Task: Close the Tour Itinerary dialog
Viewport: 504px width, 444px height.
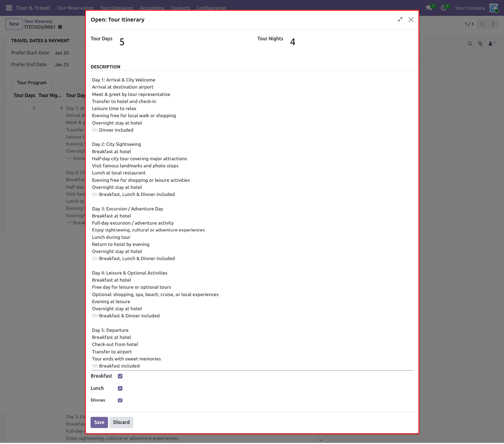Action: [x=411, y=20]
